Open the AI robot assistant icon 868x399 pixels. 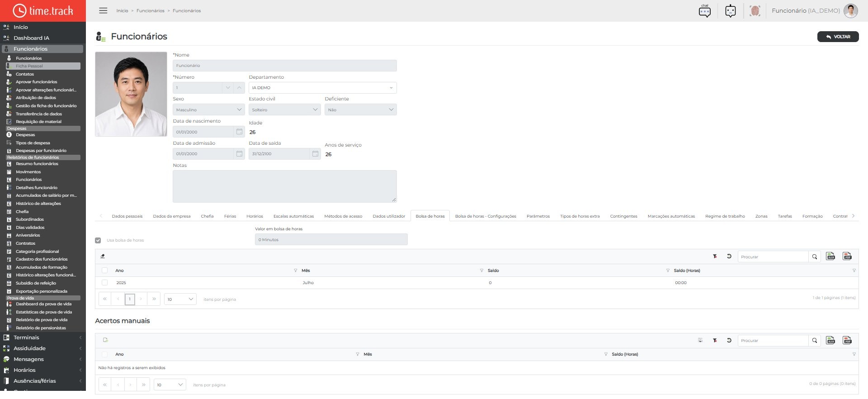click(730, 11)
